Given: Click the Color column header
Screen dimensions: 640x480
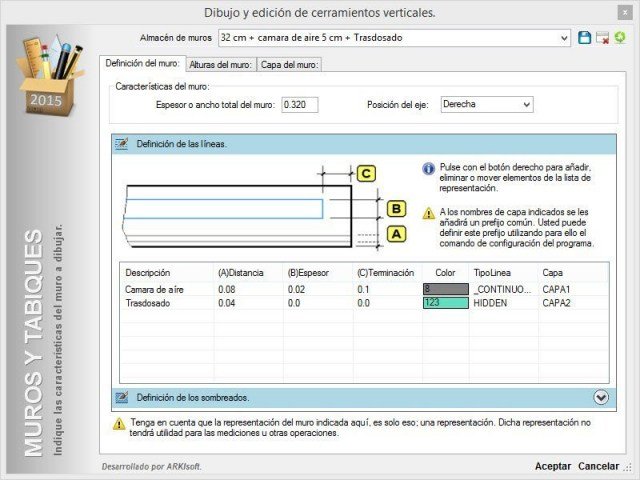Looking at the screenshot, I should (445, 273).
